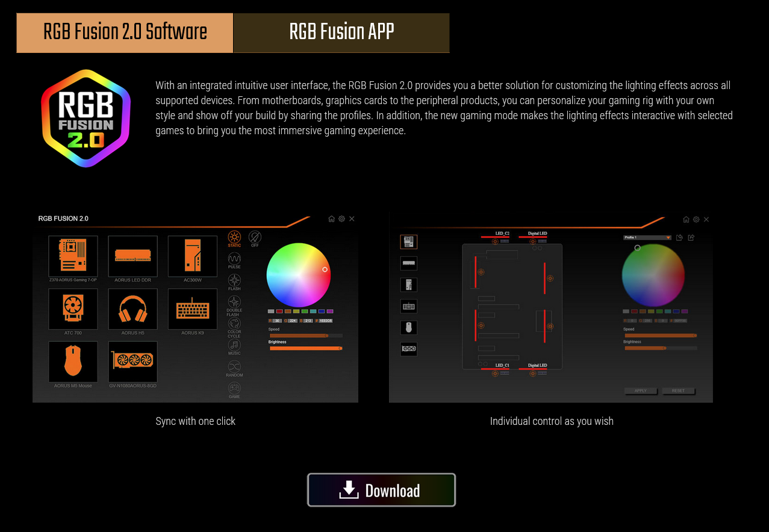Screen dimensions: 769x532
Task: Choose the Color Cycle lighting mode
Action: (x=234, y=327)
